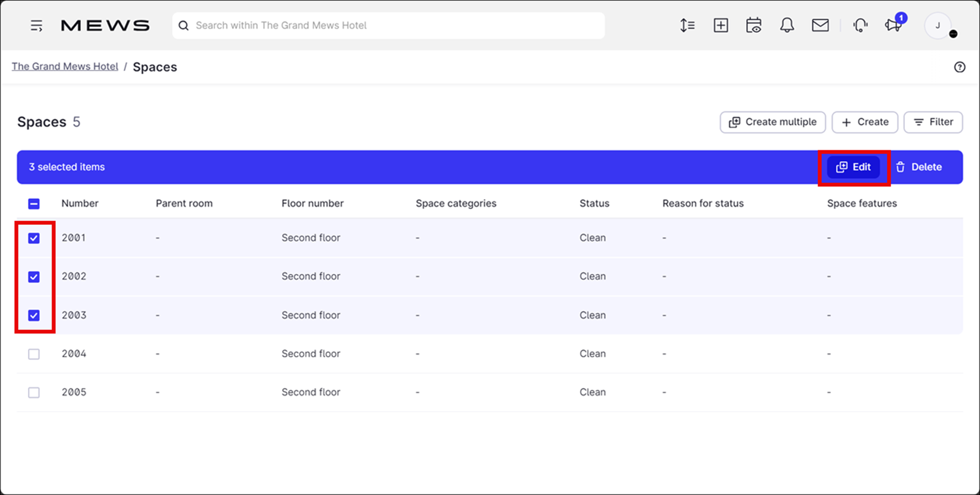The height and width of the screenshot is (495, 980).
Task: Open the calendar preview icon
Action: pos(754,25)
